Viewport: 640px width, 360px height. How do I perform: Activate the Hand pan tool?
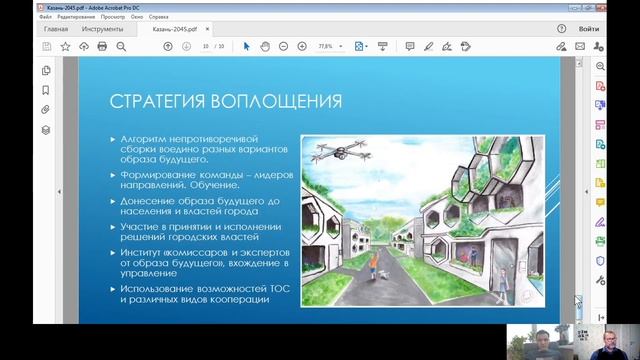coord(265,47)
